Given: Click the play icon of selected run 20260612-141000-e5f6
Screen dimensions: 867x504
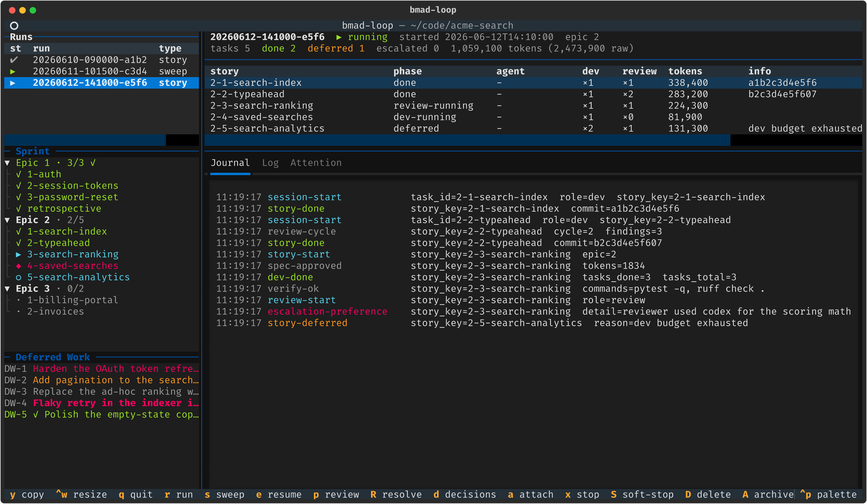Looking at the screenshot, I should point(13,83).
